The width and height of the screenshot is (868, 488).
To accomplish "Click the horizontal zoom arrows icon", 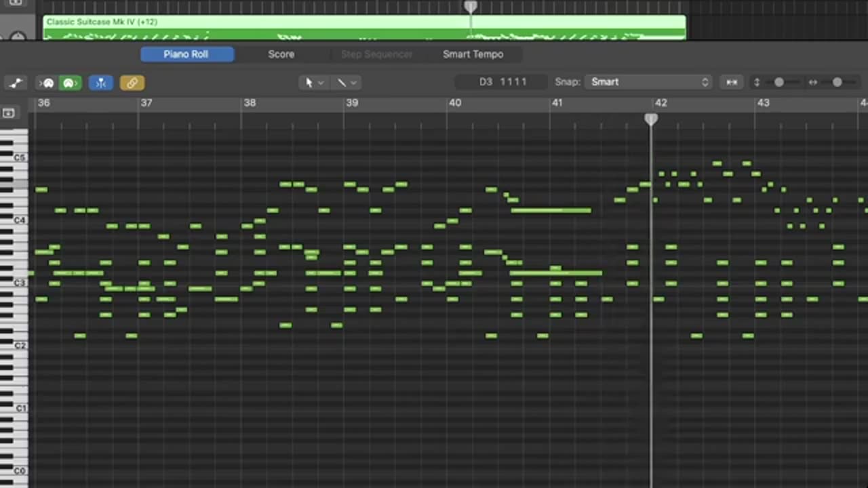I will pyautogui.click(x=813, y=83).
